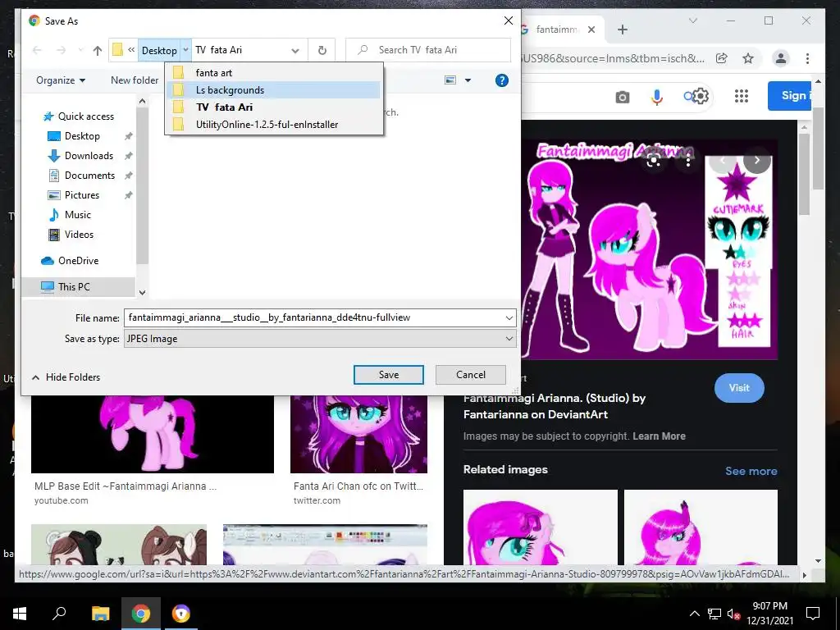This screenshot has height=630, width=840.
Task: Open lock app icon in taskbar
Action: [x=181, y=614]
